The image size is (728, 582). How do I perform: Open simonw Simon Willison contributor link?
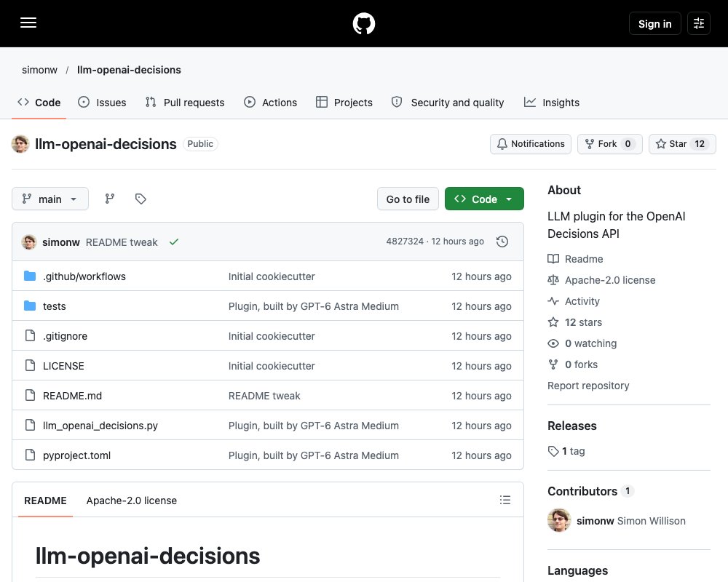pyautogui.click(x=631, y=521)
